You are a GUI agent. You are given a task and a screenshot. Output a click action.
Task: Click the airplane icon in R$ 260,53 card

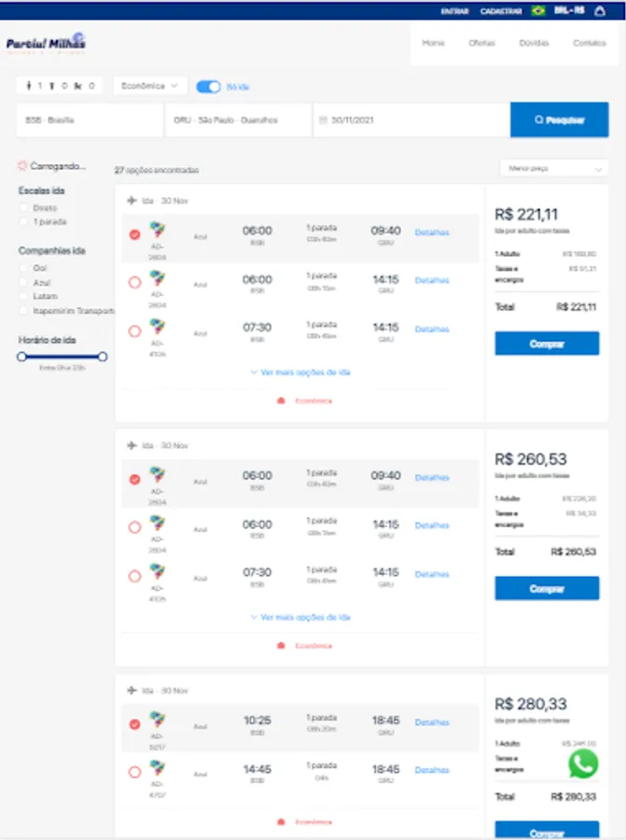[x=132, y=445]
